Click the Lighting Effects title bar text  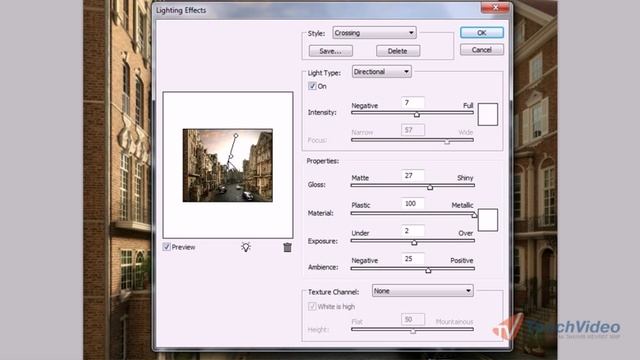click(181, 10)
